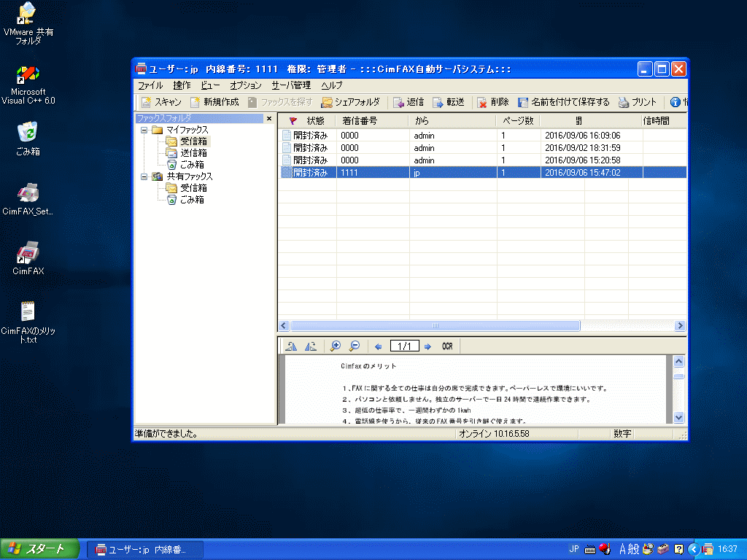Create a new fax with 新規作成
This screenshot has height=560, width=747.
pos(214,102)
